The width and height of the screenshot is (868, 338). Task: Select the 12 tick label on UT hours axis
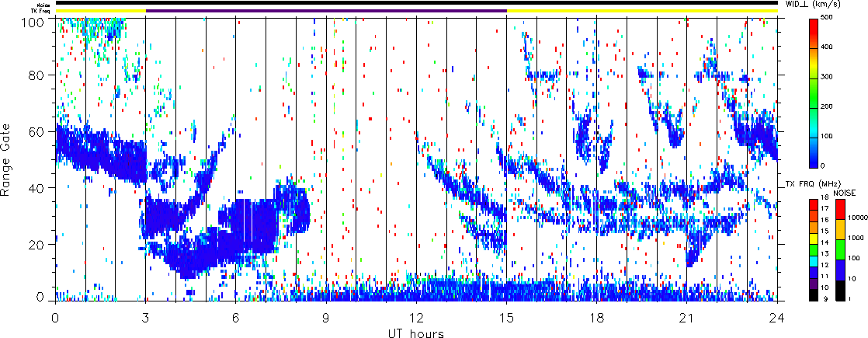[x=416, y=317]
